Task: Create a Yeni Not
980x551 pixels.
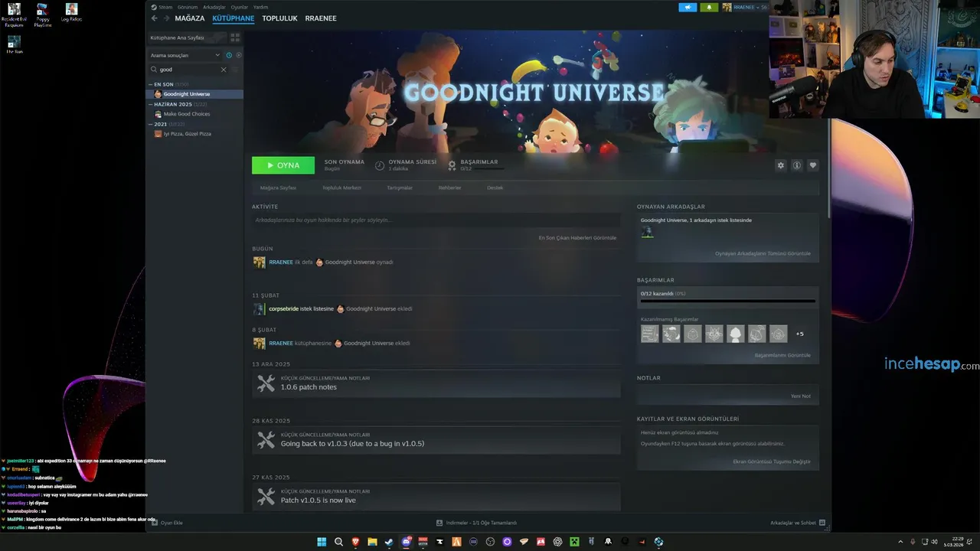Action: (x=800, y=396)
